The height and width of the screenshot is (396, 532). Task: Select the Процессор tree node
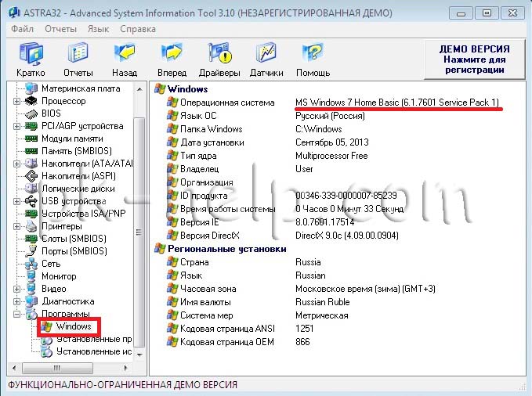63,101
